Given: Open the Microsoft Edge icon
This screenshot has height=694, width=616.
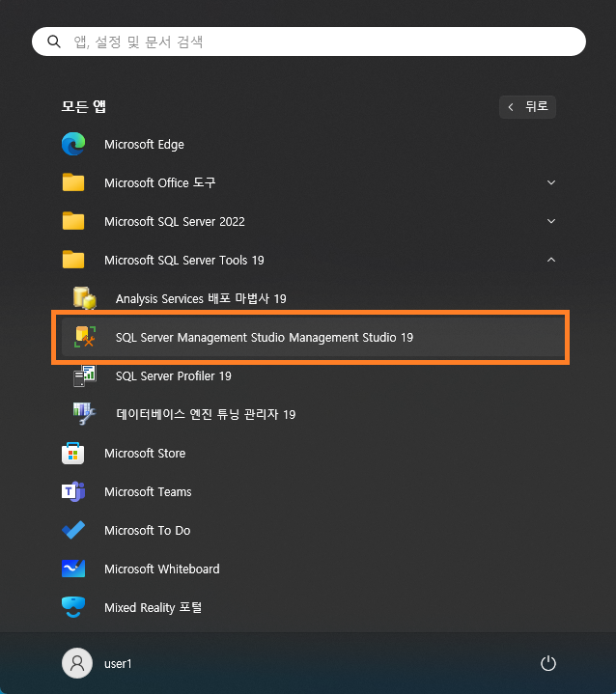Looking at the screenshot, I should tap(73, 144).
